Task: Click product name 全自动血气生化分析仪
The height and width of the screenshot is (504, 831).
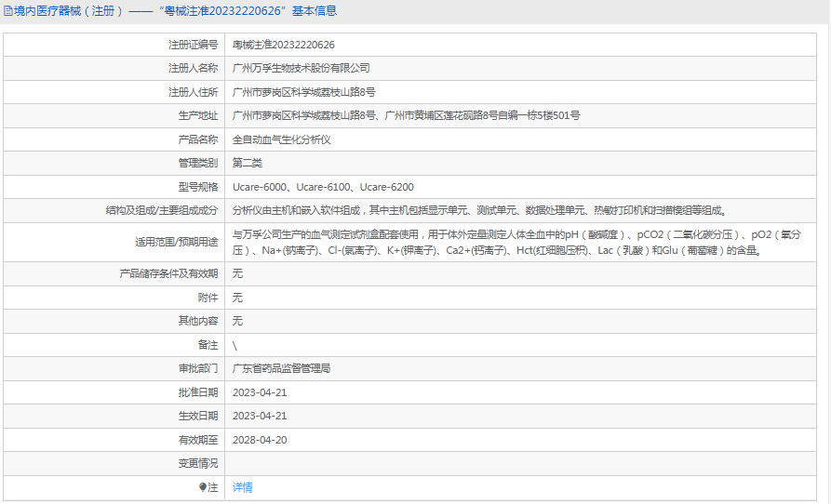Action: click(x=281, y=139)
